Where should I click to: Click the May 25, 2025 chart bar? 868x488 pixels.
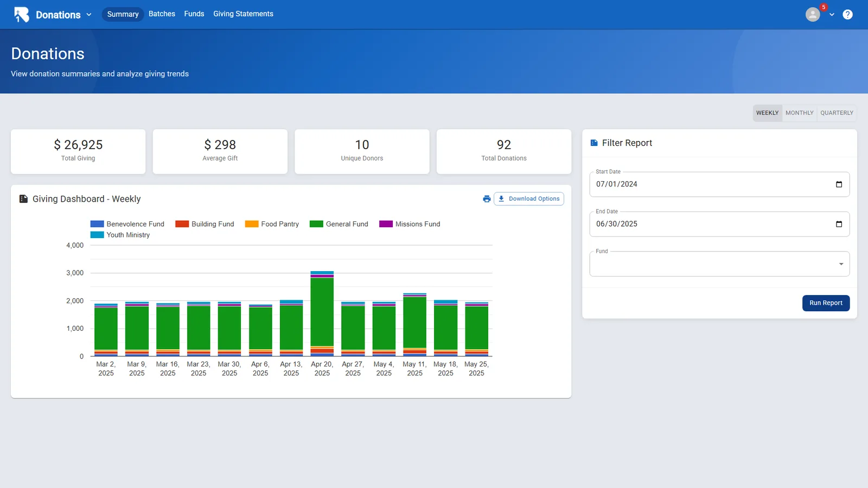click(476, 329)
